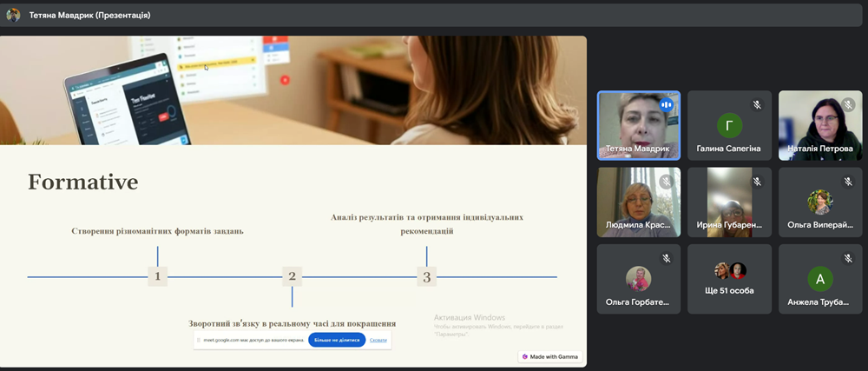Click muted mic icon on Галина Сапегіна's tile
Image resolution: width=868 pixels, height=371 pixels.
click(x=757, y=105)
